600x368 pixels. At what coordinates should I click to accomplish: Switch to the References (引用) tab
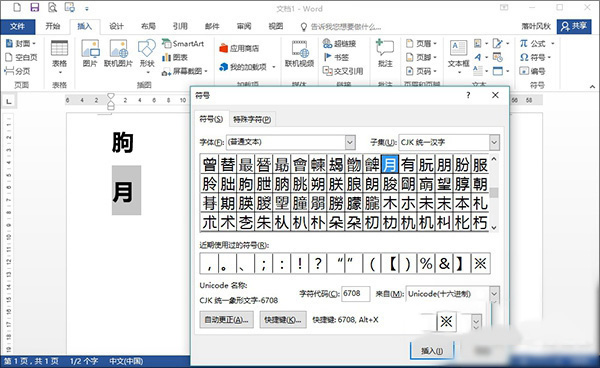point(180,26)
